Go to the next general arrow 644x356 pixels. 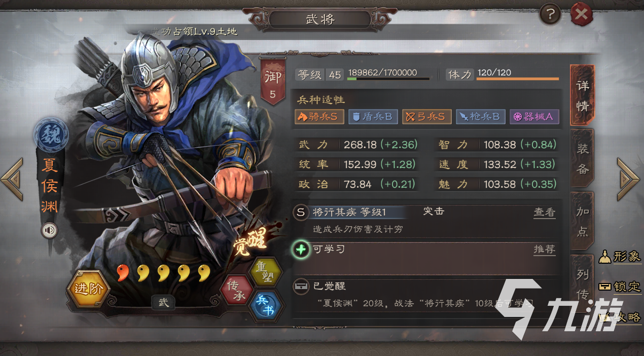pyautogui.click(x=629, y=179)
